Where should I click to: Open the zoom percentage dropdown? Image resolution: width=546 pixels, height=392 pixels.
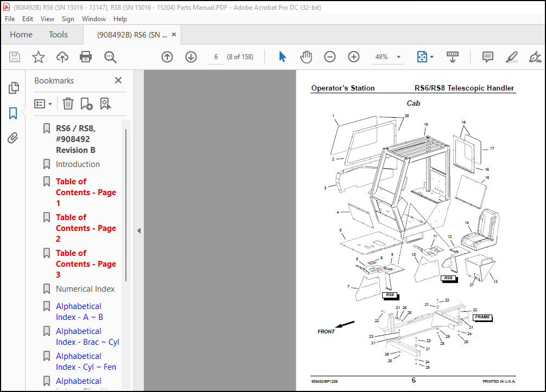coord(399,57)
